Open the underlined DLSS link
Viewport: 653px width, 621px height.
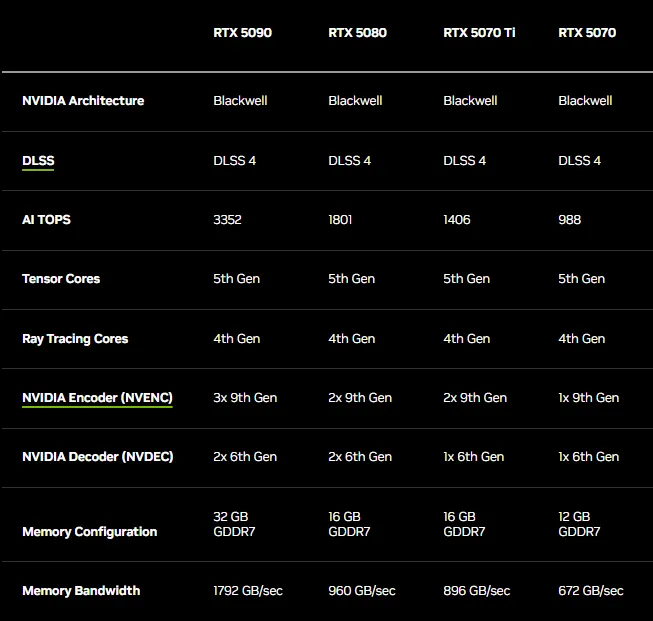click(x=38, y=160)
